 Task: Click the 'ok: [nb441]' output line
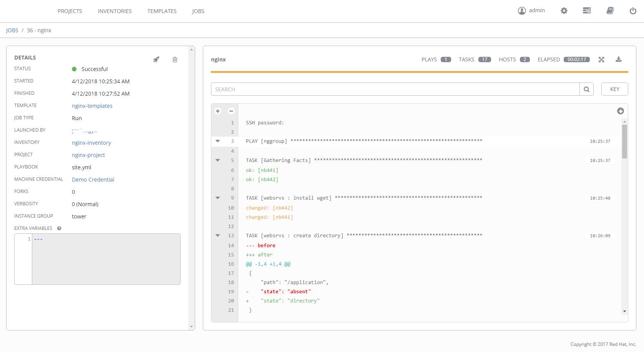(262, 170)
